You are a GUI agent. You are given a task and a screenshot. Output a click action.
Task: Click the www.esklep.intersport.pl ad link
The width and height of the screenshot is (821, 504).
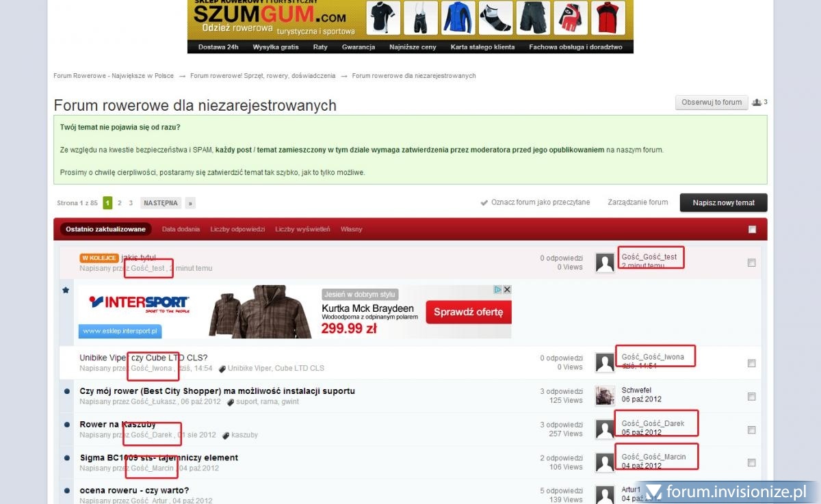pyautogui.click(x=120, y=331)
